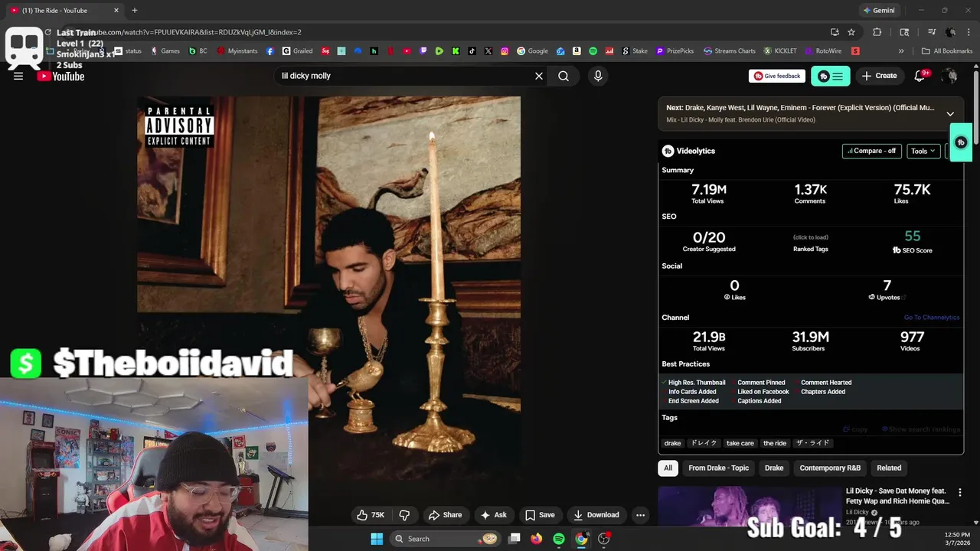980x551 pixels.
Task: Open a new browser tab with plus
Action: point(135,11)
